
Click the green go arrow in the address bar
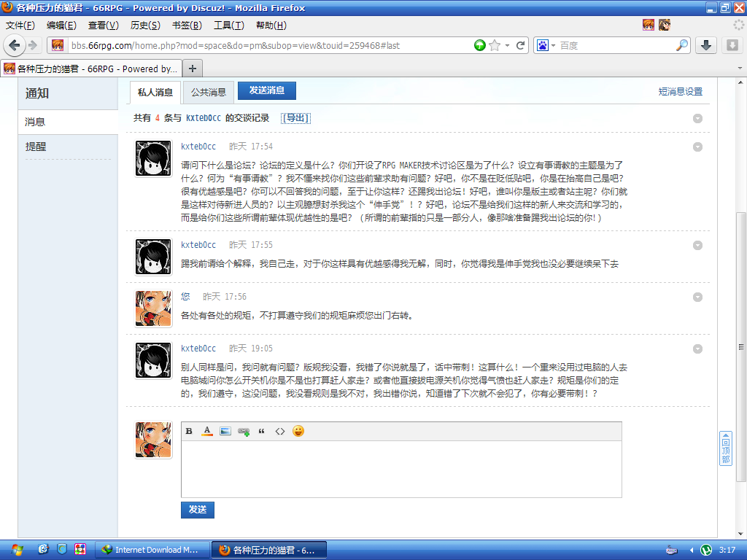click(x=480, y=45)
